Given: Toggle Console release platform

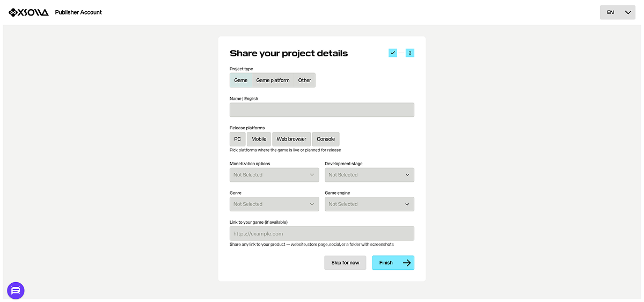Looking at the screenshot, I should click(x=326, y=139).
